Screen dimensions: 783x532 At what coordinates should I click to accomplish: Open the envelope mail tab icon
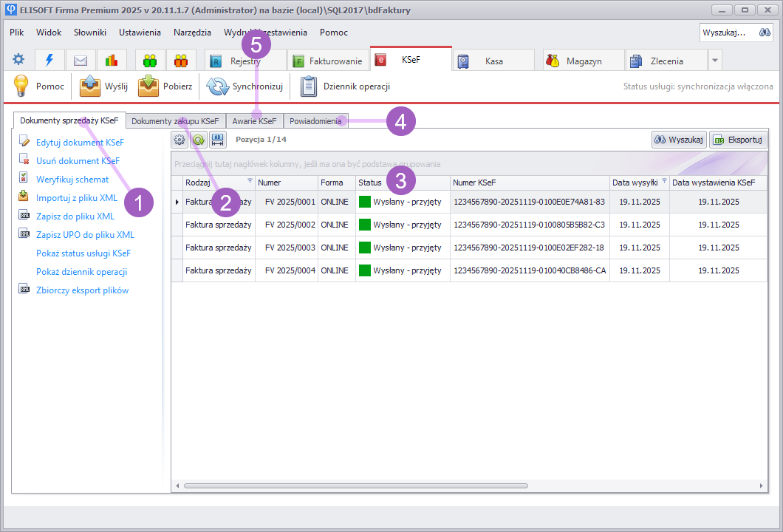coord(81,61)
